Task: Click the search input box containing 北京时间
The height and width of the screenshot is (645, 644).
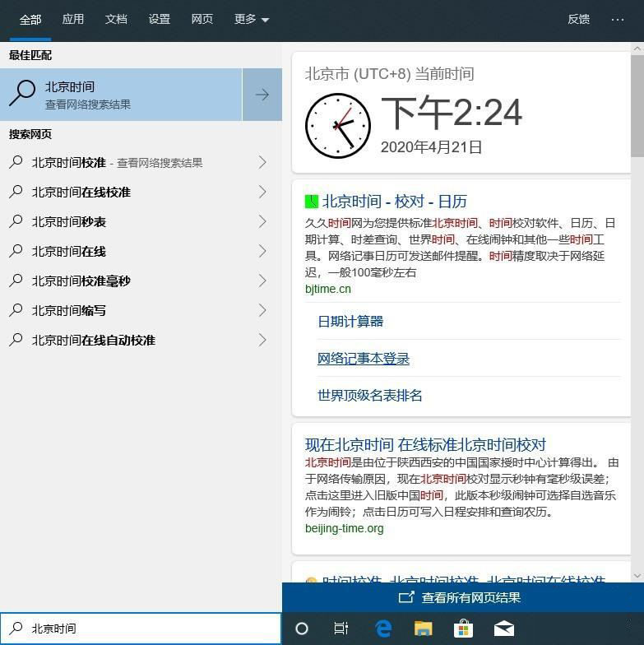Action: (x=141, y=629)
